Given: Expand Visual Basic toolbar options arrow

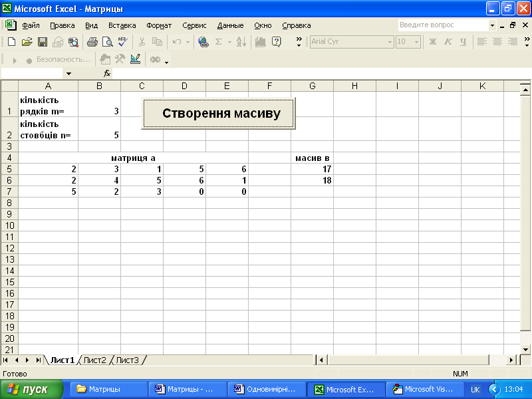Looking at the screenshot, I should coord(167,63).
